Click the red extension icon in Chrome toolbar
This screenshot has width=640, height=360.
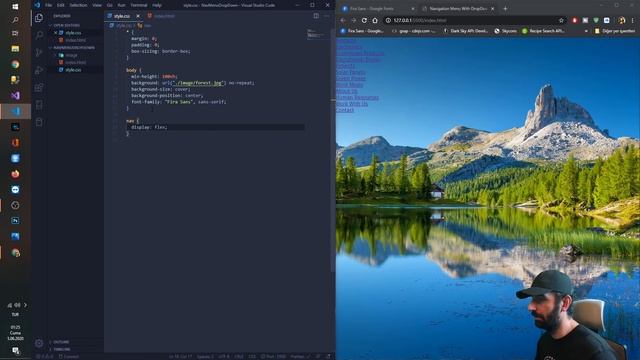575,20
